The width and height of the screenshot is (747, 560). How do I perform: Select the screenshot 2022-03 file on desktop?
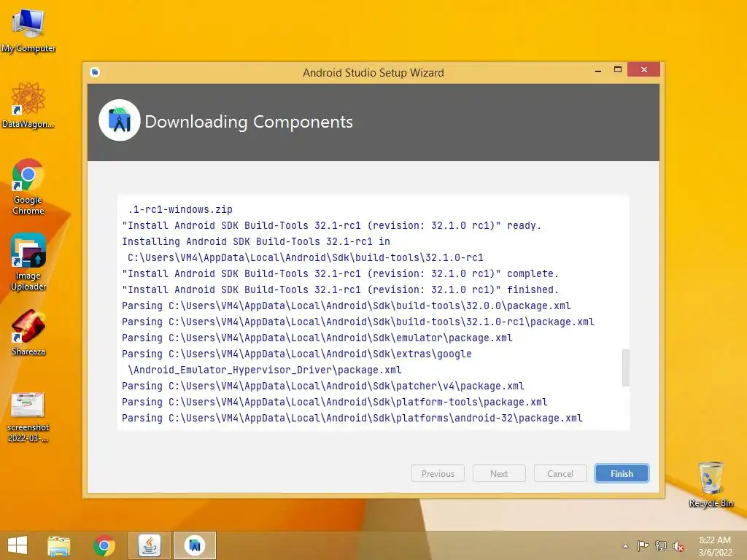coord(28,417)
